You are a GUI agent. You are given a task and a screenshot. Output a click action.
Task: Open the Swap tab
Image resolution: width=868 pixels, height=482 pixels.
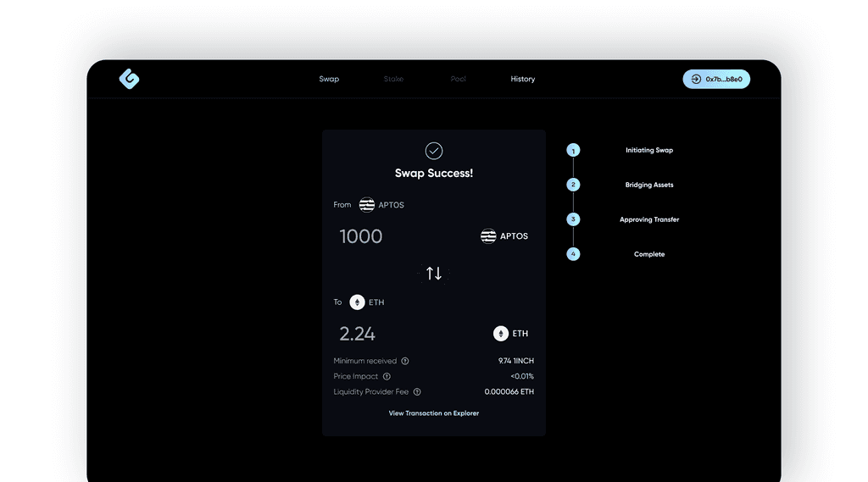[x=329, y=79]
